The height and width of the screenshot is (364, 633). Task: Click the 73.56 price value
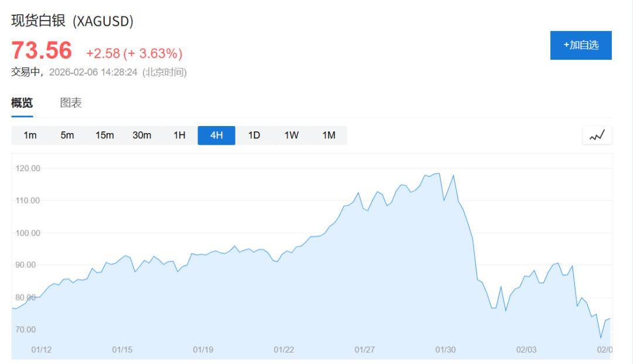point(42,51)
